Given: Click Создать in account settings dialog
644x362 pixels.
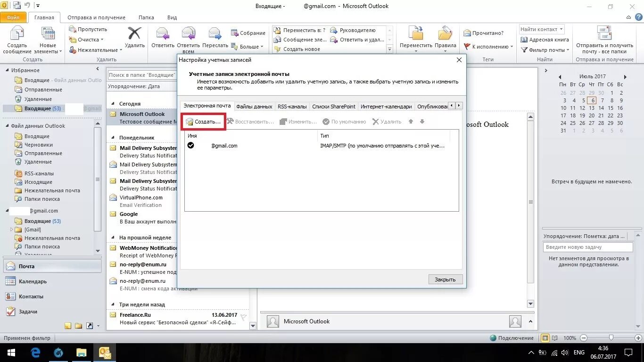Looking at the screenshot, I should point(203,122).
